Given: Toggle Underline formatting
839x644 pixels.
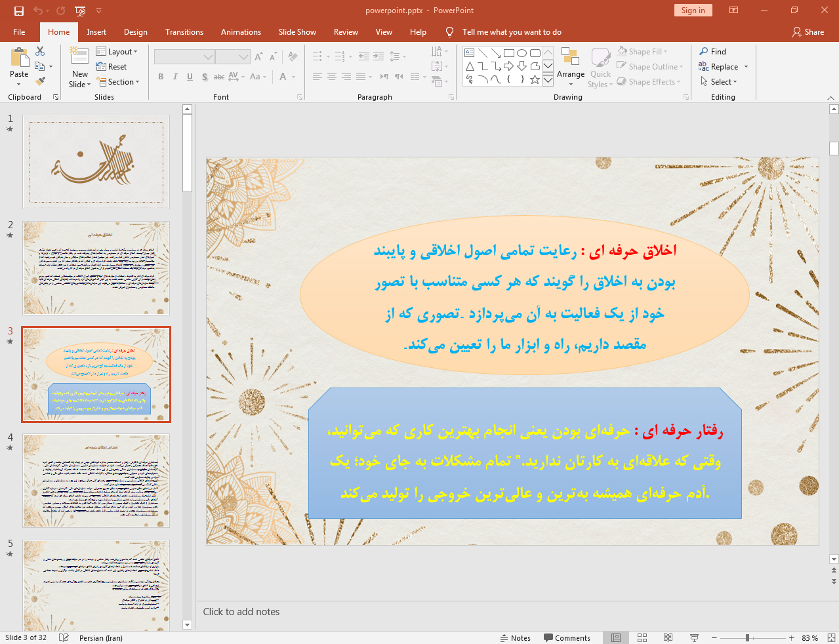Looking at the screenshot, I should click(x=190, y=77).
